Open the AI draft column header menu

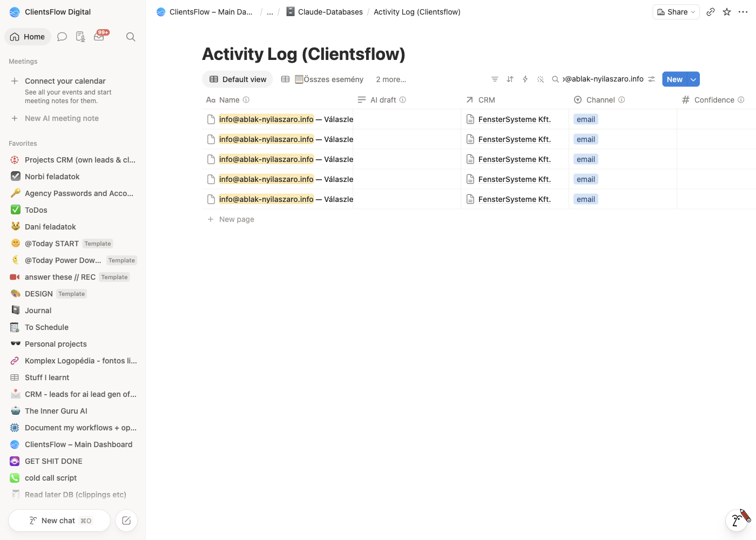407,100
